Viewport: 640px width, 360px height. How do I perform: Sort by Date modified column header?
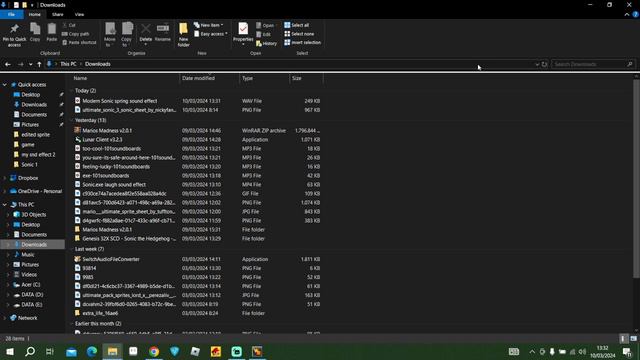tap(209, 78)
